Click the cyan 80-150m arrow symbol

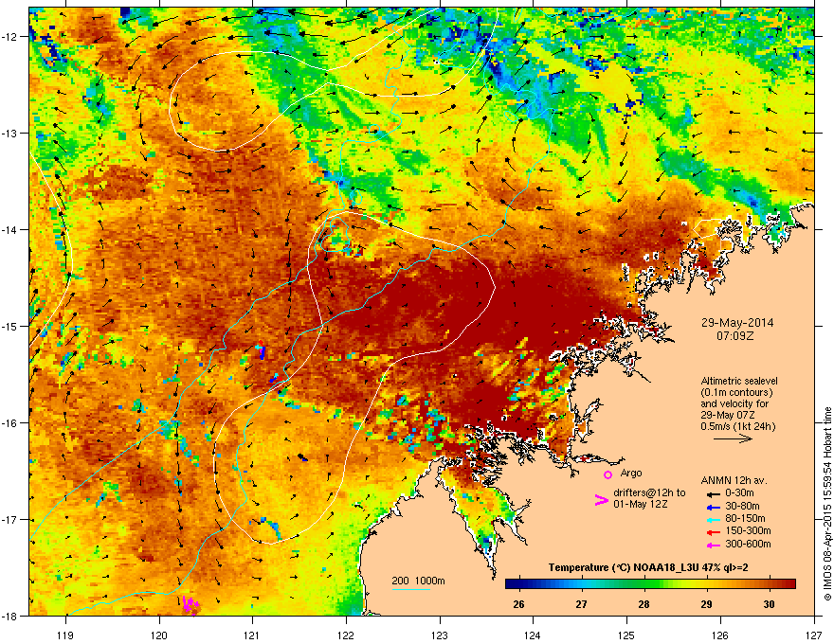tap(713, 519)
